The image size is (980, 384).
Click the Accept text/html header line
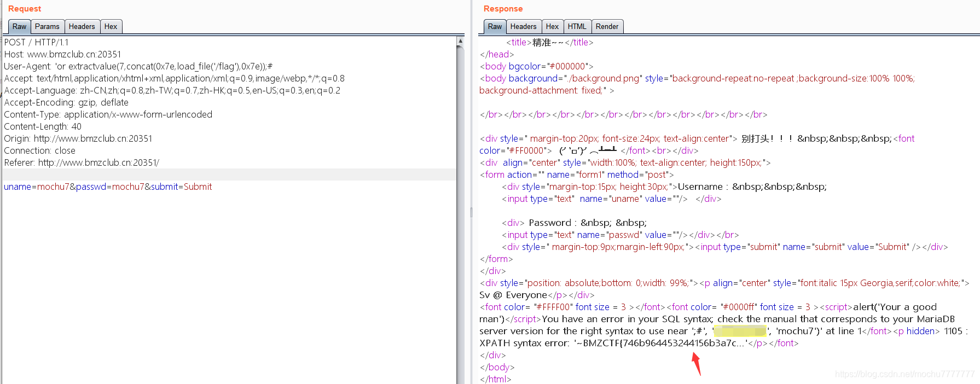click(174, 78)
